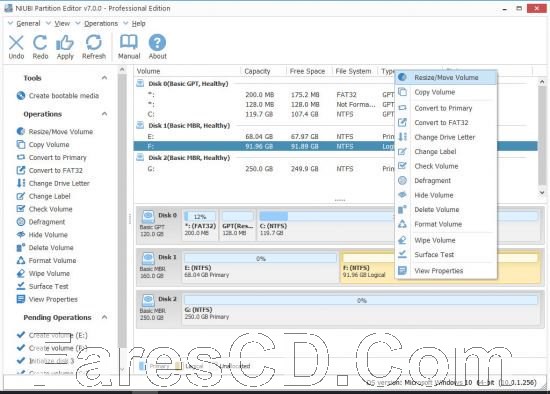Choose Convert to FAT32 from context menu
The height and width of the screenshot is (394, 550).
pyautogui.click(x=446, y=122)
